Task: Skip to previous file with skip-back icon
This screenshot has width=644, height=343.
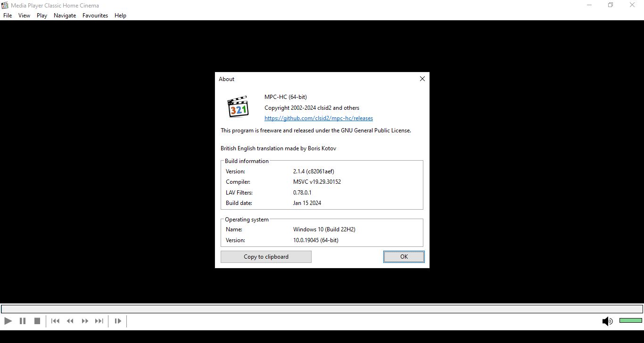Action: (x=55, y=321)
